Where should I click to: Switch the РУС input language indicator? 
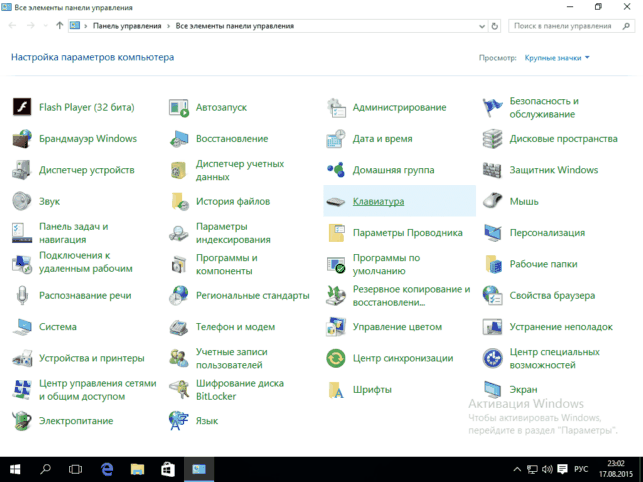(581, 469)
